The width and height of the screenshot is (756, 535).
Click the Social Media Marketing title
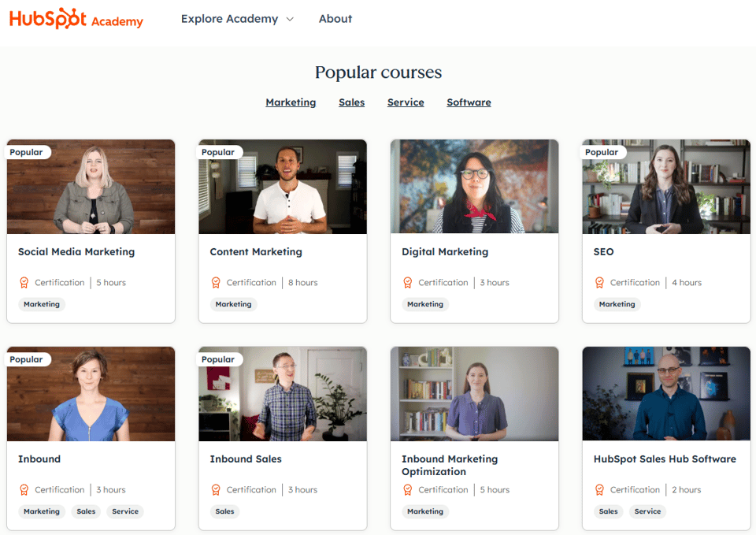tap(76, 252)
